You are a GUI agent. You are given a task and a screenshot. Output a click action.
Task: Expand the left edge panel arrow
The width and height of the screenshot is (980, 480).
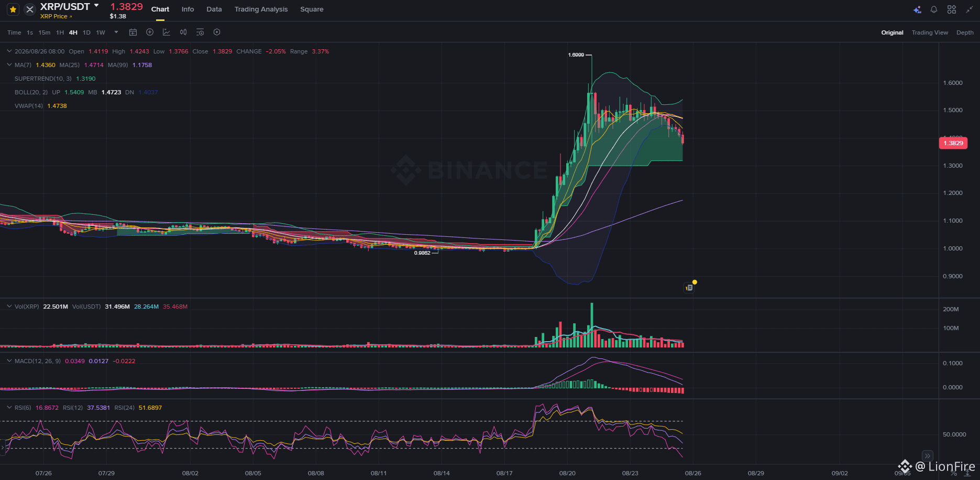pyautogui.click(x=2, y=448)
